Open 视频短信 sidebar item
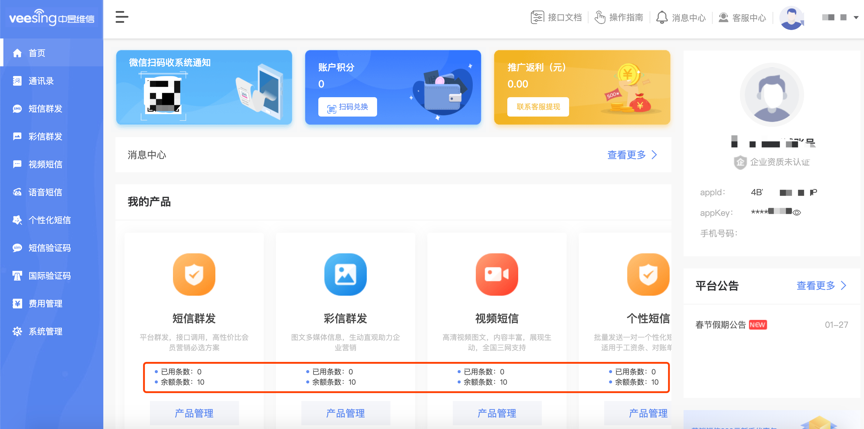 [x=51, y=164]
